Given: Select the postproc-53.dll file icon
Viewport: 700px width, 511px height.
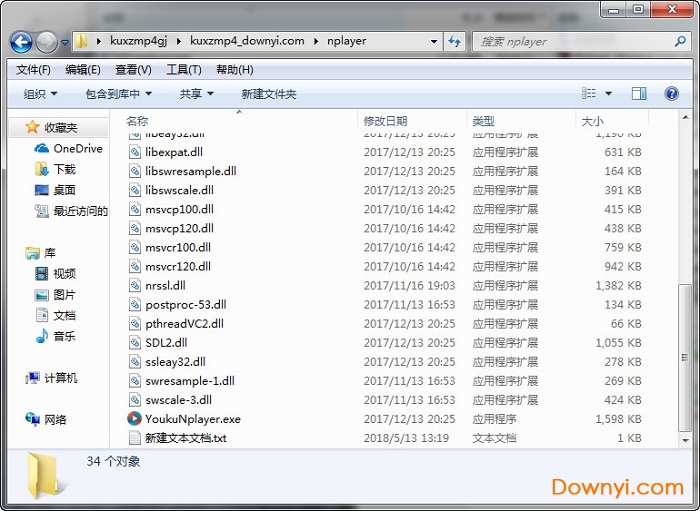Looking at the screenshot, I should coord(135,304).
